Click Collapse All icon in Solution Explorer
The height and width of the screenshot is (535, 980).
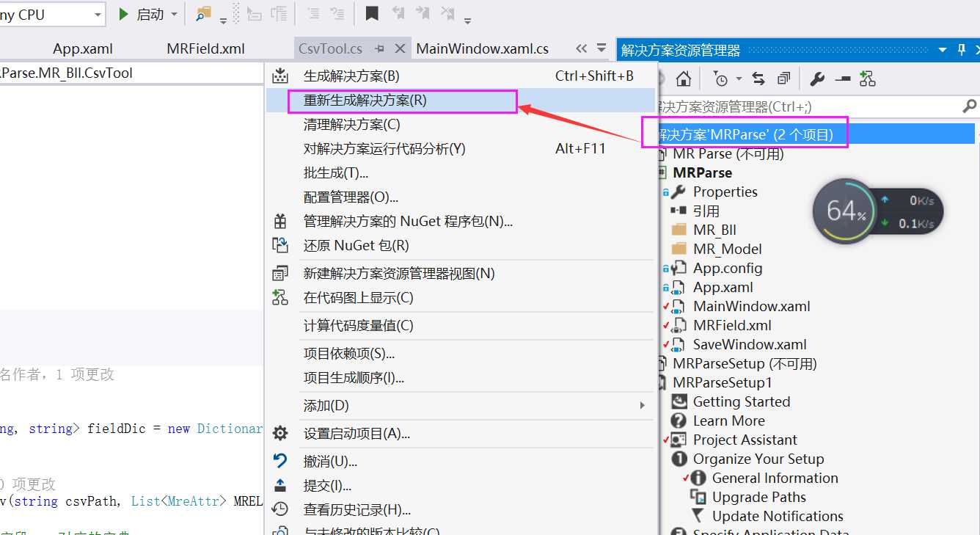coord(784,79)
